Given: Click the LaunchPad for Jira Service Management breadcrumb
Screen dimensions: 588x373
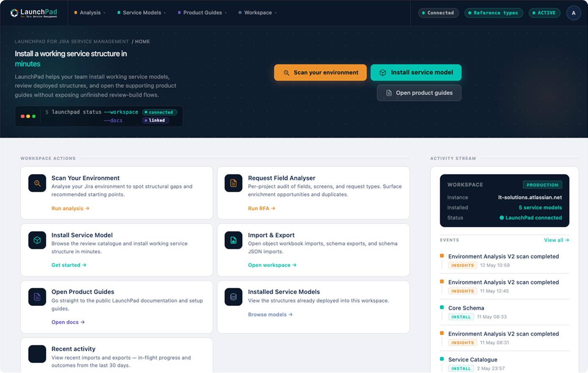Looking at the screenshot, I should pyautogui.click(x=72, y=41).
